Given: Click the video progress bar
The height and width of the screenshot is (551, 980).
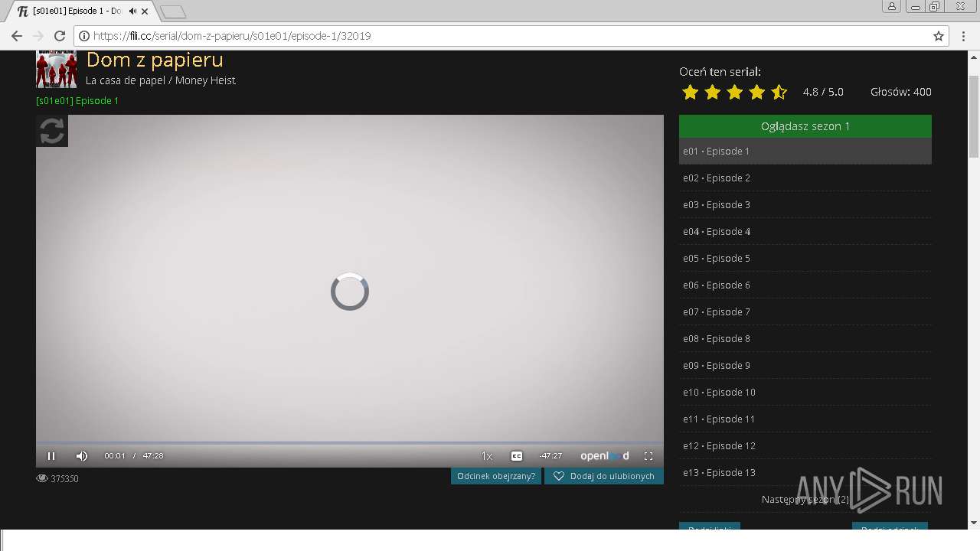Looking at the screenshot, I should point(350,443).
